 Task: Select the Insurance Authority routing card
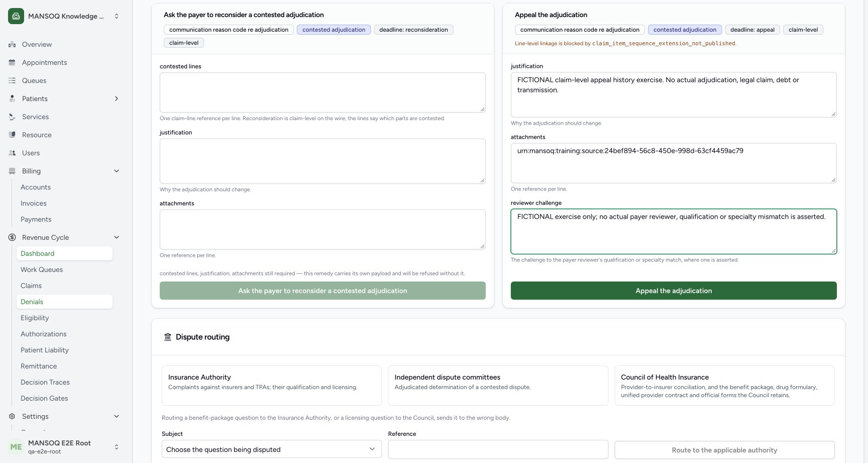tap(272, 386)
